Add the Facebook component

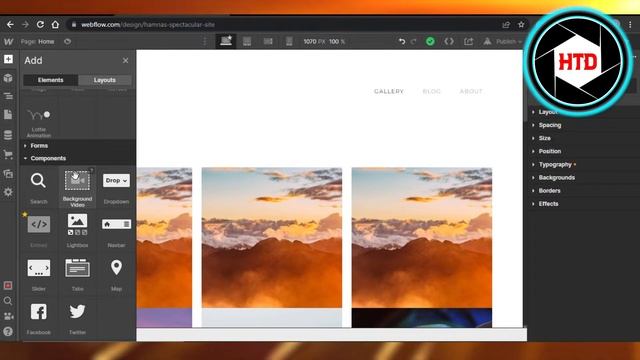coord(39,318)
